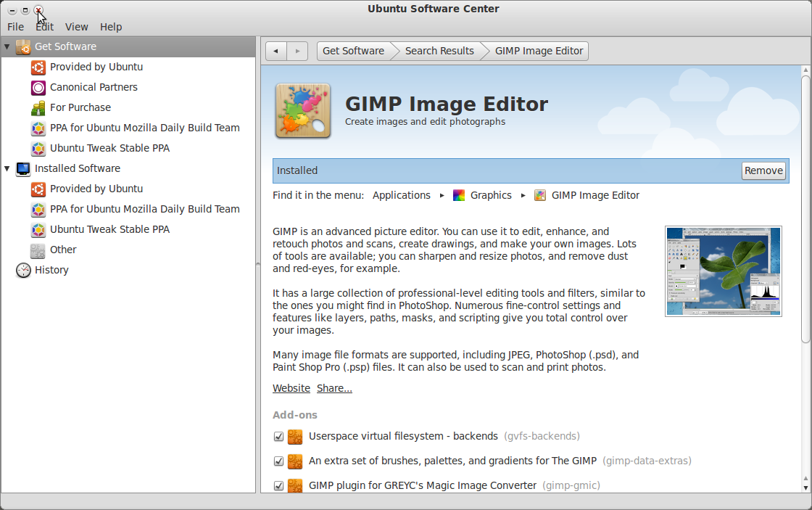Screen dimensions: 812x510
Task: Click the 'Installed' status text
Action: click(x=297, y=170)
